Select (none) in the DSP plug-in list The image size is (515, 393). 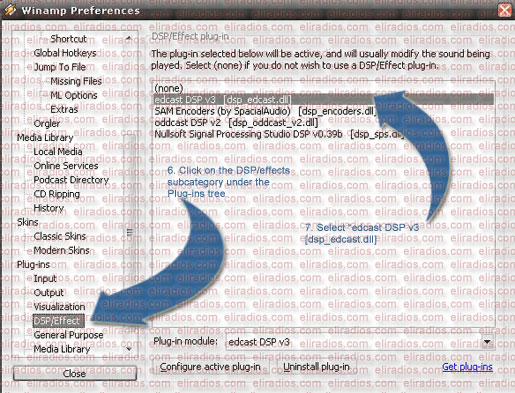pos(169,88)
